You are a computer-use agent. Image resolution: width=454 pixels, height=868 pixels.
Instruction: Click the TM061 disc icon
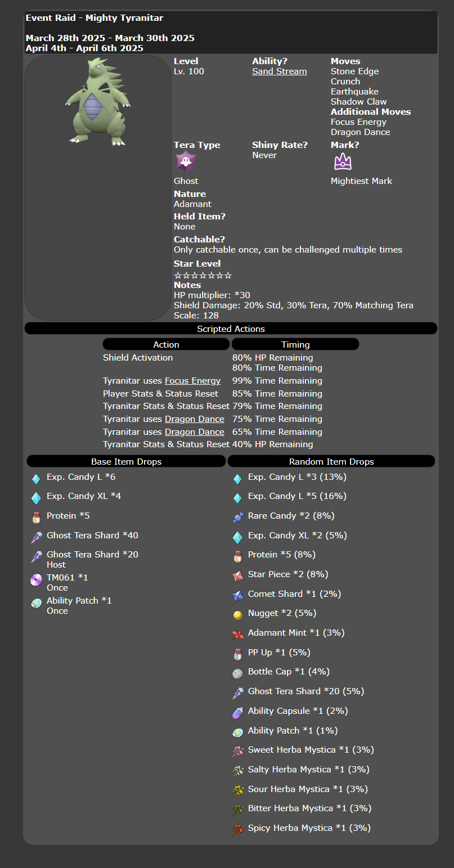coord(36,580)
